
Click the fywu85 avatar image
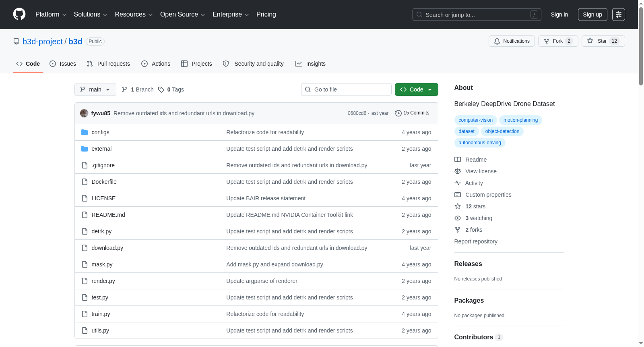[84, 113]
